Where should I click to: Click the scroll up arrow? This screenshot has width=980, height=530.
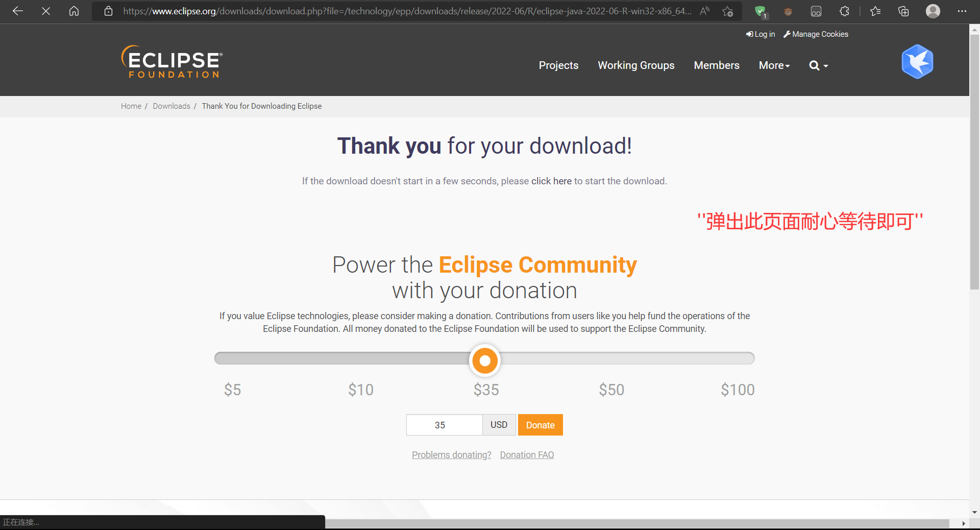point(974,30)
